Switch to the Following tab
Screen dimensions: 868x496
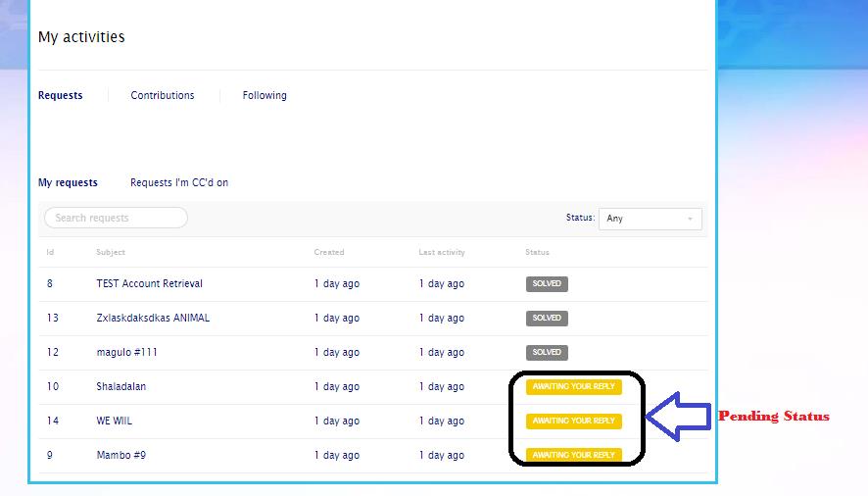coord(265,95)
